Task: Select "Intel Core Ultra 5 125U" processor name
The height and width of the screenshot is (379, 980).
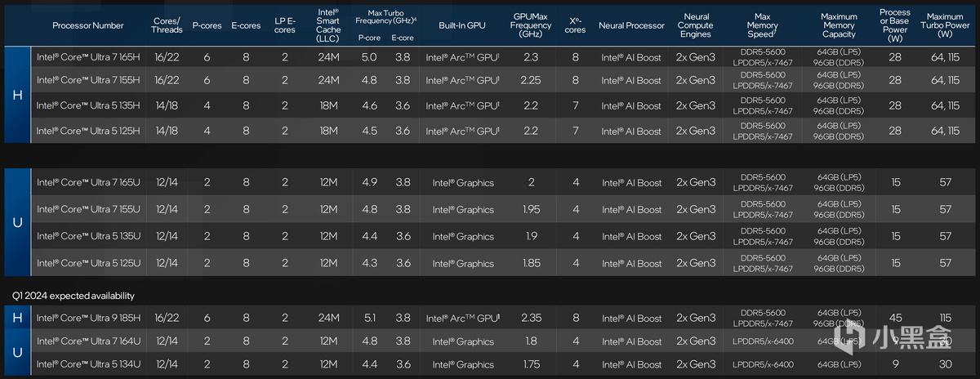Action: 89,264
